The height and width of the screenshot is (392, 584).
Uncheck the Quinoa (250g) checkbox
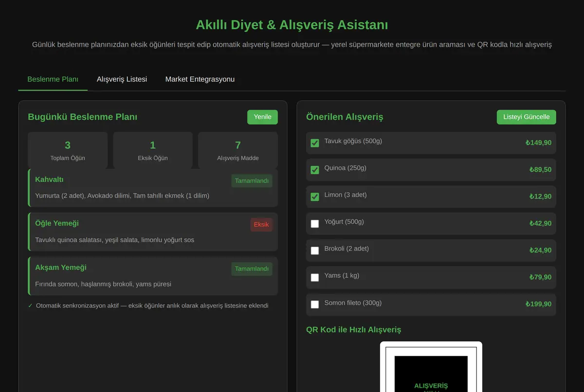(315, 170)
